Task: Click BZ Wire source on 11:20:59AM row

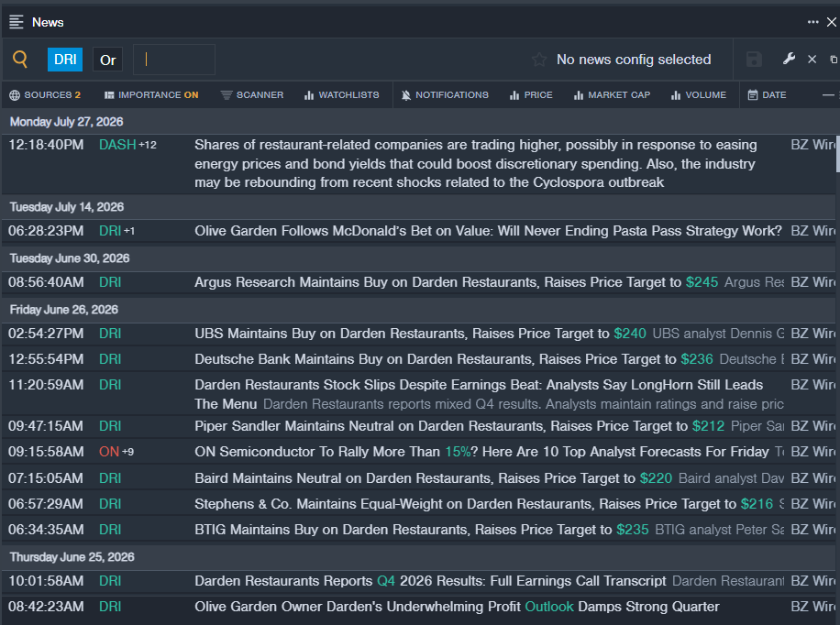Action: [812, 385]
